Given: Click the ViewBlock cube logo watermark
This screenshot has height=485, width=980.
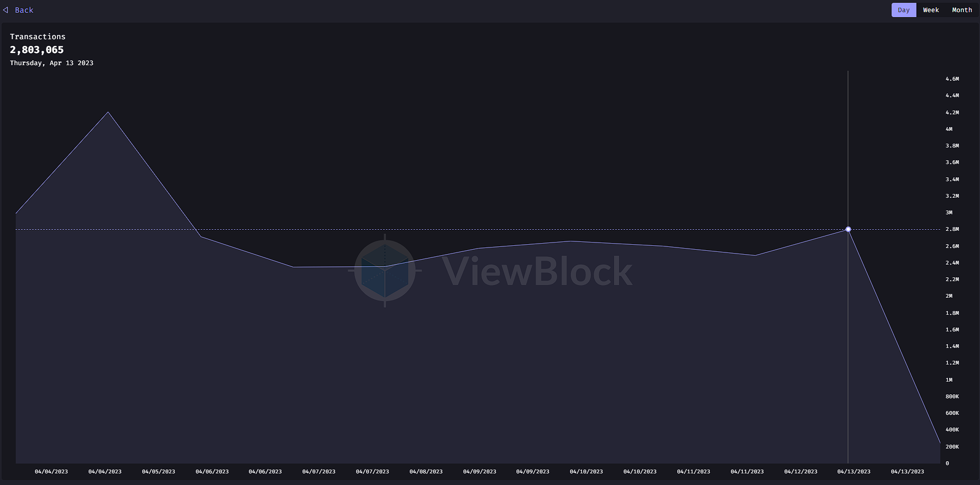Looking at the screenshot, I should pos(385,271).
